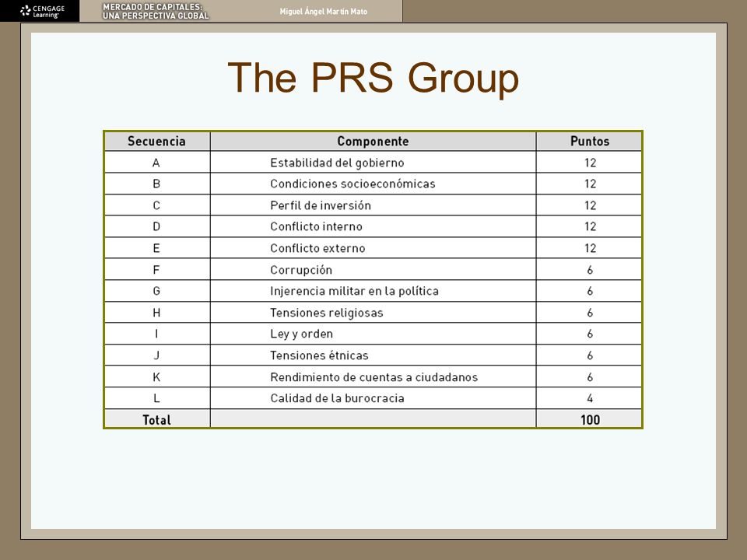Click sequence letter 'E' cell
The image size is (747, 560).
[156, 248]
